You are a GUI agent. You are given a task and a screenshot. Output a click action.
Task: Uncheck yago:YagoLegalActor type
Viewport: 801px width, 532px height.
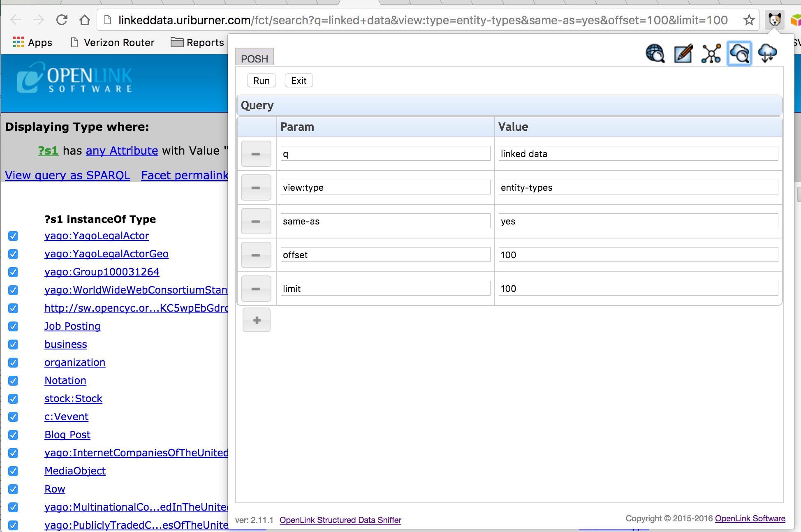point(13,236)
